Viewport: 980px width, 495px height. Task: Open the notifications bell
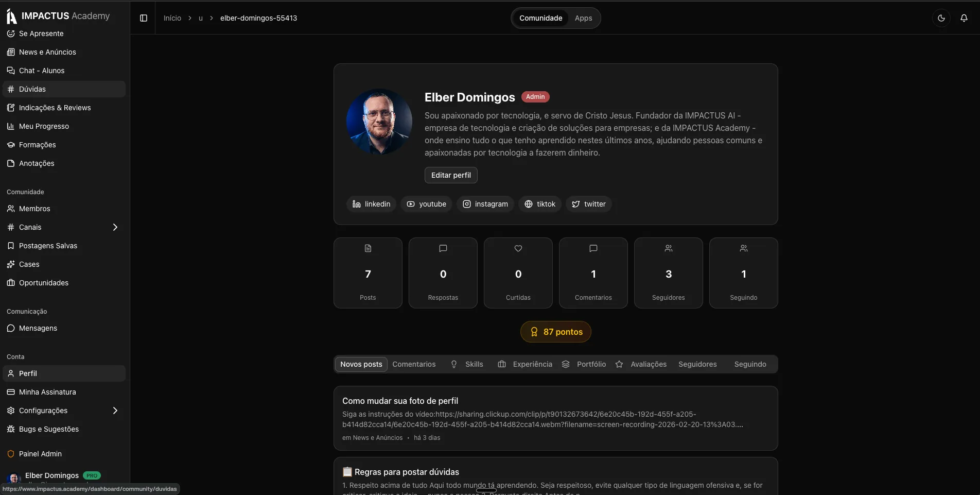964,18
